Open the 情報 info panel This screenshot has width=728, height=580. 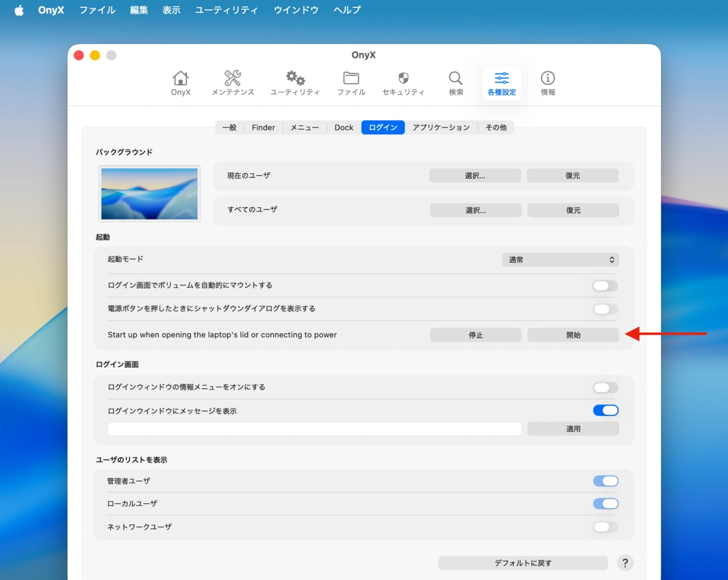point(547,83)
